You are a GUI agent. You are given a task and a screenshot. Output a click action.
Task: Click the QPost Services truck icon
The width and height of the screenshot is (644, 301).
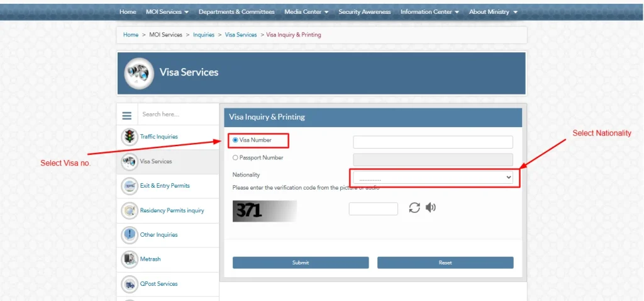(x=130, y=284)
